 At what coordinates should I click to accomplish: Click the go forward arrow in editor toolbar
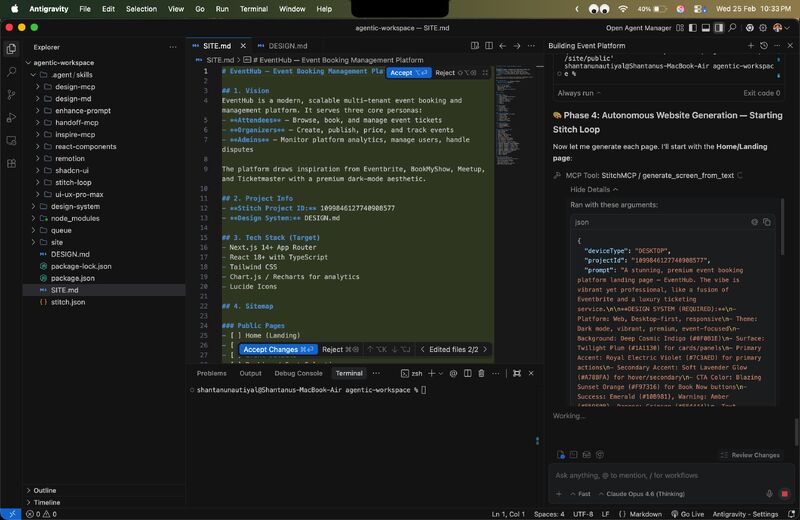pyautogui.click(x=517, y=46)
